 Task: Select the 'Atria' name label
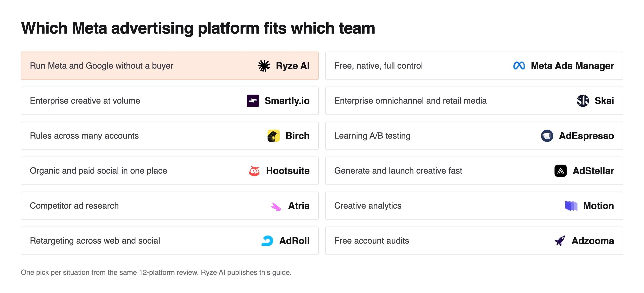299,206
